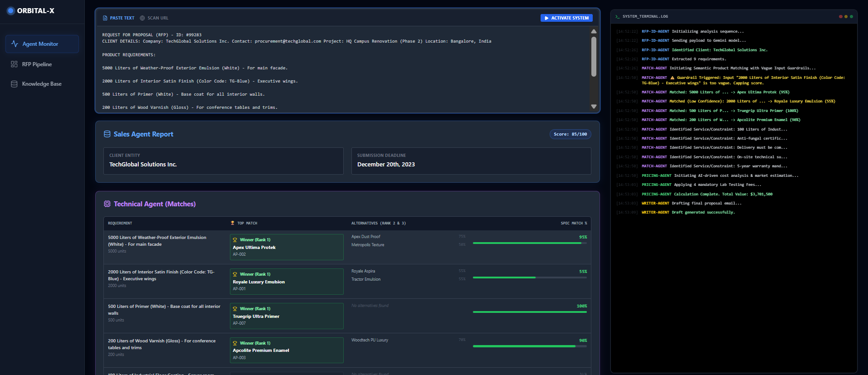This screenshot has height=375, width=868.
Task: Click the guardrail warning triangle in terminal log
Action: click(x=672, y=78)
